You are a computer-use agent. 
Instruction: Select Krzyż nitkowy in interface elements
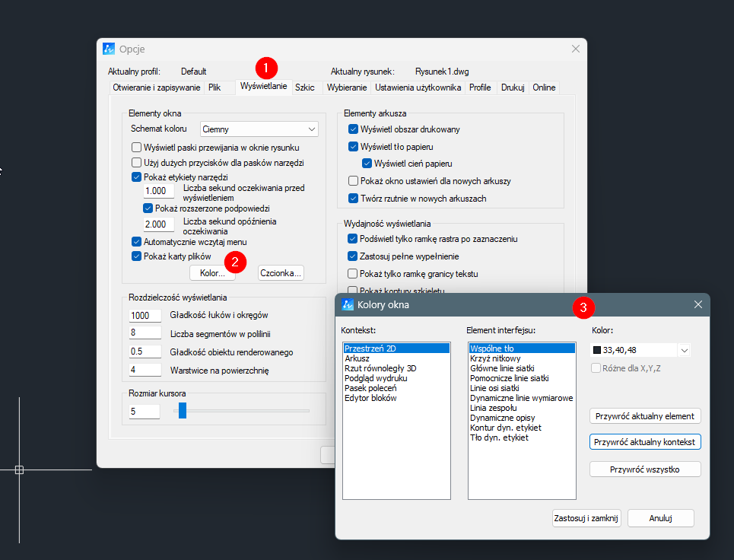coord(495,358)
